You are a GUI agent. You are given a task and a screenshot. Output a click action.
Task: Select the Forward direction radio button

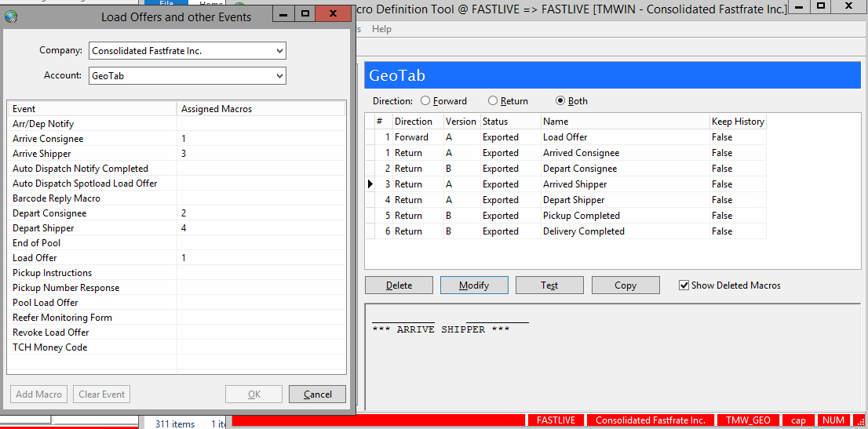(x=425, y=101)
